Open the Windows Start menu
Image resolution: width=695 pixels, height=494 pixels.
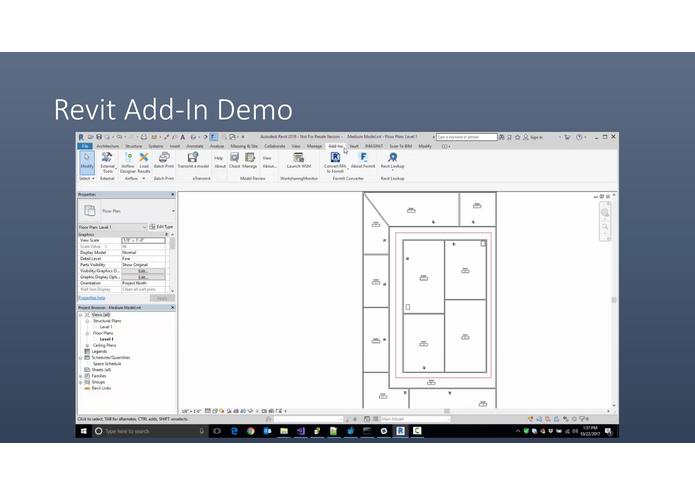pos(84,431)
